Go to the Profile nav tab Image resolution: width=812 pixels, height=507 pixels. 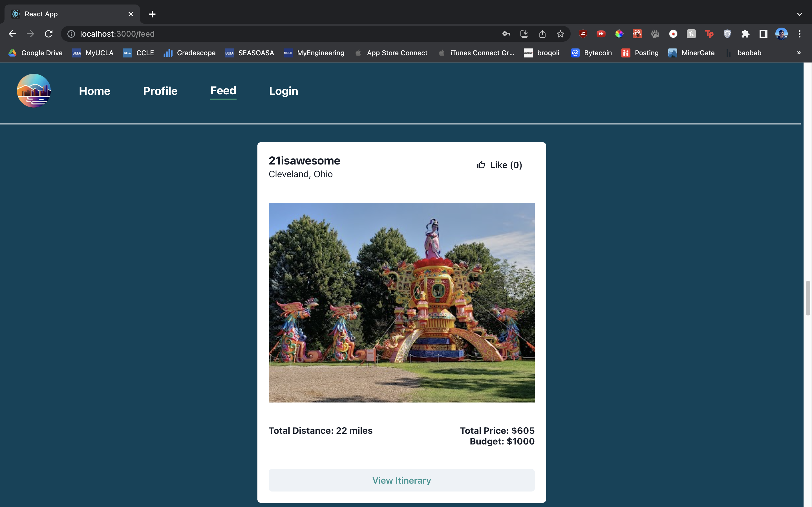160,91
